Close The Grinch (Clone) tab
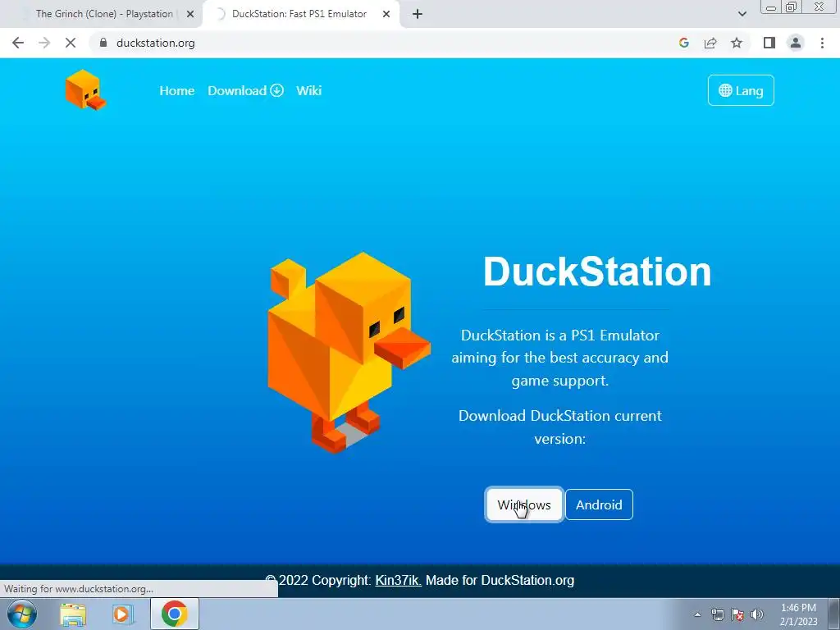Viewport: 840px width, 630px height. coord(190,15)
